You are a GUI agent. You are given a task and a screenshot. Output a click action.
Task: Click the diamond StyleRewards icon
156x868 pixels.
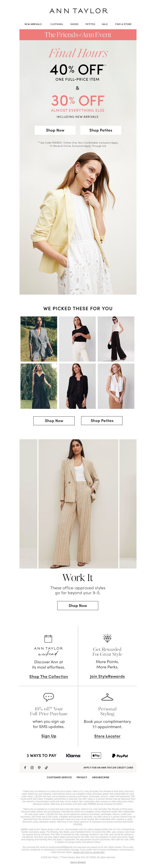coord(107,637)
